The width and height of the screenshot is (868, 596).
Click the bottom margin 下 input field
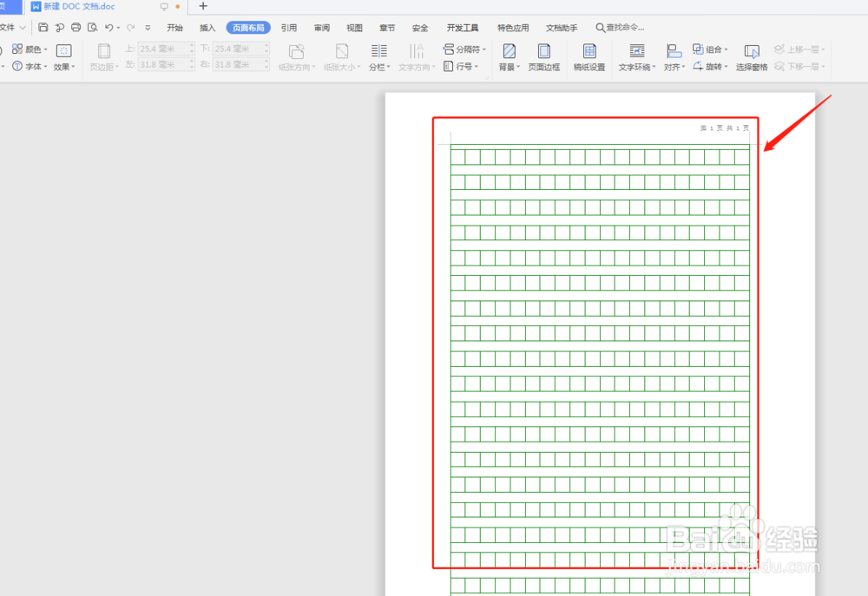(x=240, y=49)
